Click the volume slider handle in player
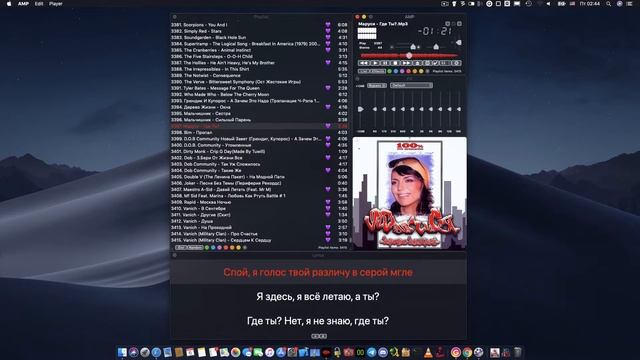The image size is (640, 360). pos(413,47)
